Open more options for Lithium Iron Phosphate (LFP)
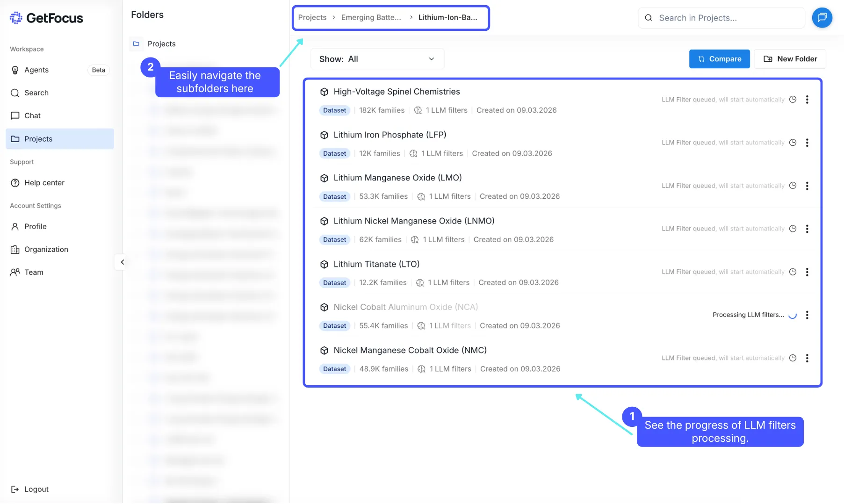The width and height of the screenshot is (844, 504). (x=807, y=143)
